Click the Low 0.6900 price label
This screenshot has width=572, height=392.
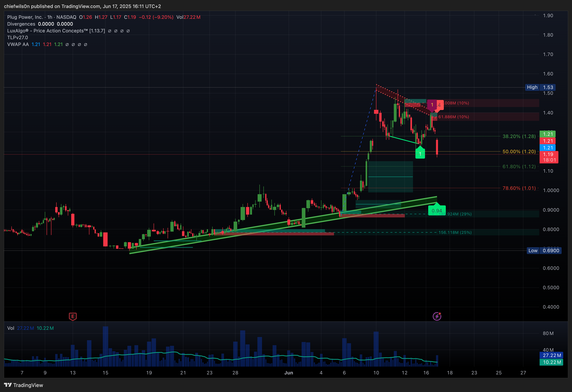click(544, 251)
